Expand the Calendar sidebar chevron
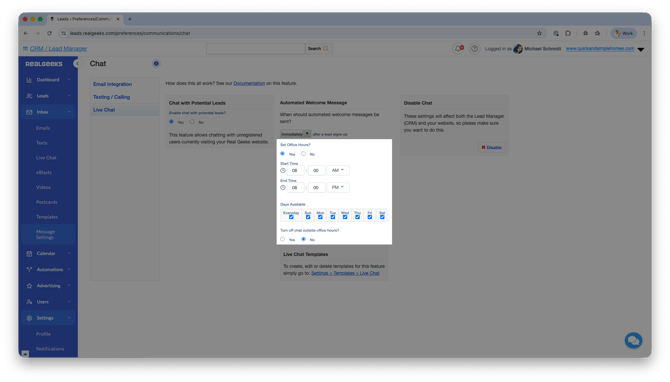 [69, 254]
